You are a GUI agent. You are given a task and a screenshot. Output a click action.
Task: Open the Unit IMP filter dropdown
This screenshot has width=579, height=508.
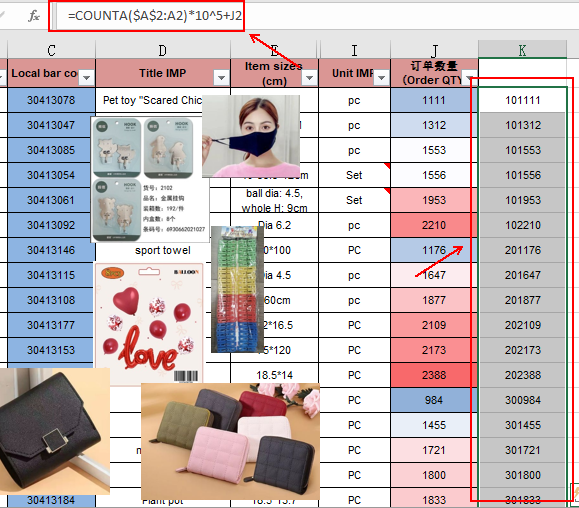381,78
